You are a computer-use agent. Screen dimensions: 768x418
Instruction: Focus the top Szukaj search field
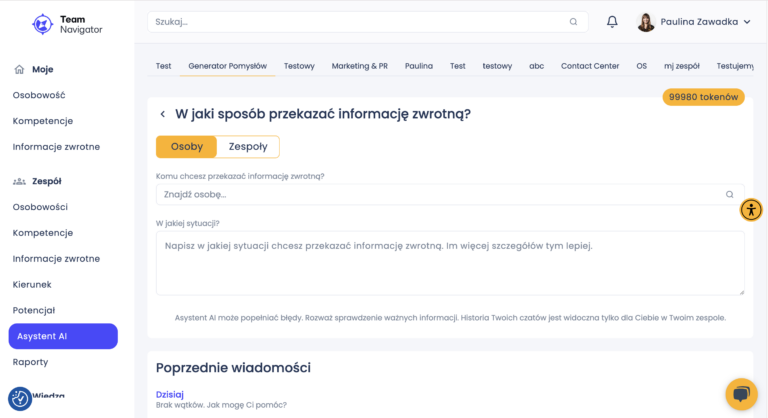[x=360, y=22]
